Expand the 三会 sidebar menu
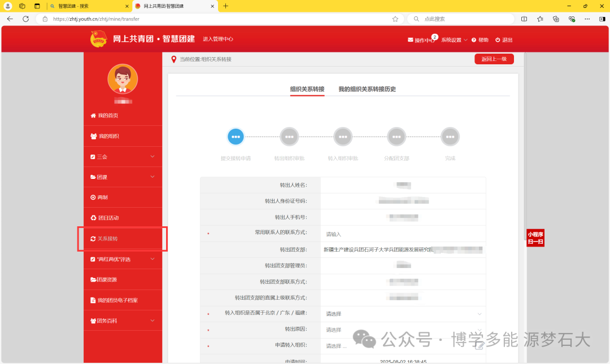The width and height of the screenshot is (610, 364). [x=152, y=156]
